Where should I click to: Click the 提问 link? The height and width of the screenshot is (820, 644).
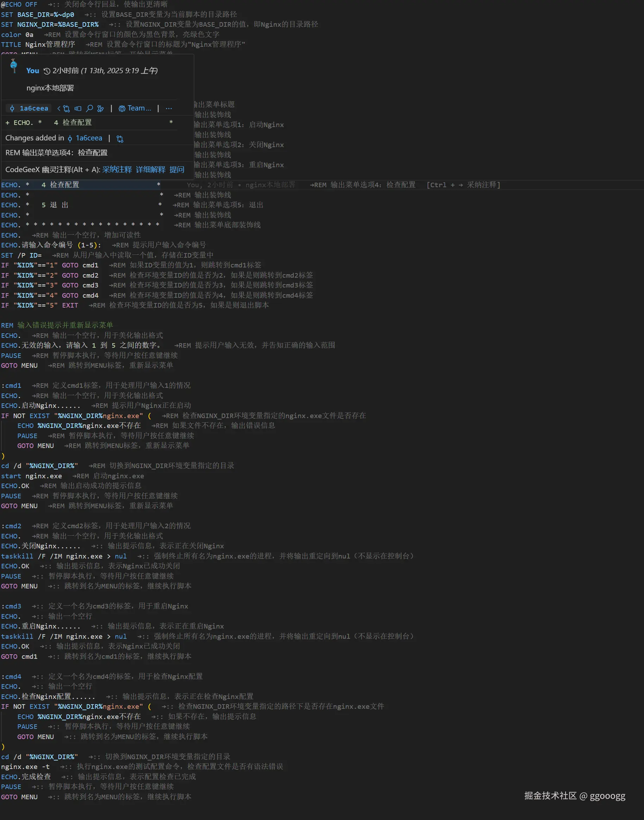tap(177, 170)
